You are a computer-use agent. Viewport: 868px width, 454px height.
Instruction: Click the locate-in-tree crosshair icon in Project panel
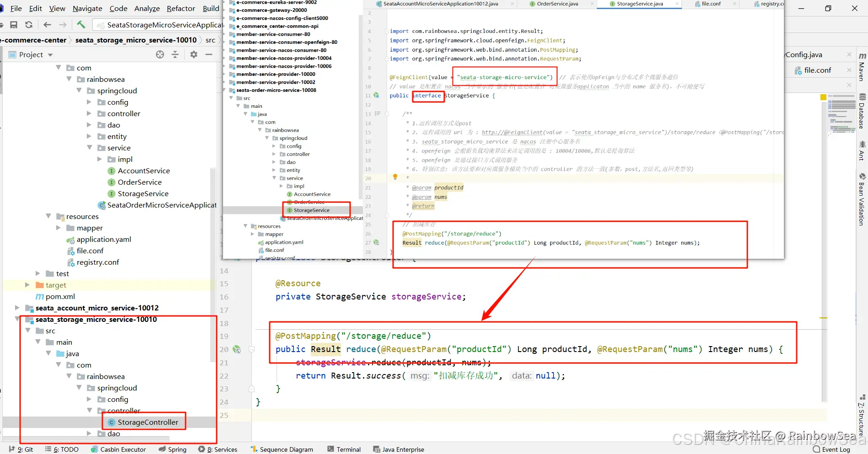point(160,54)
